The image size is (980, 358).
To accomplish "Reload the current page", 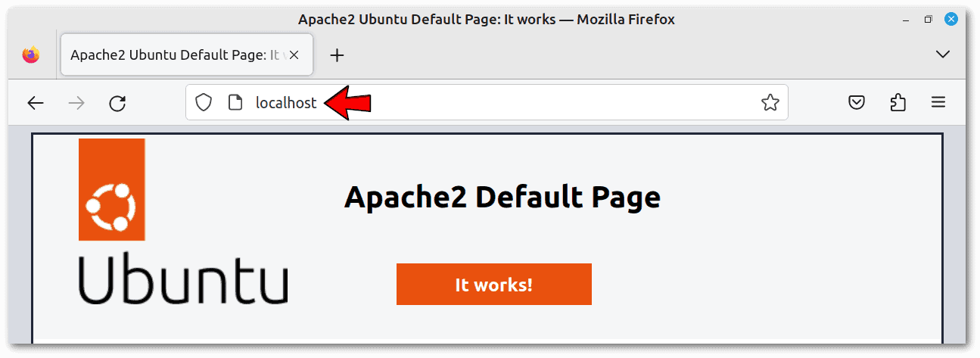I will coord(117,103).
